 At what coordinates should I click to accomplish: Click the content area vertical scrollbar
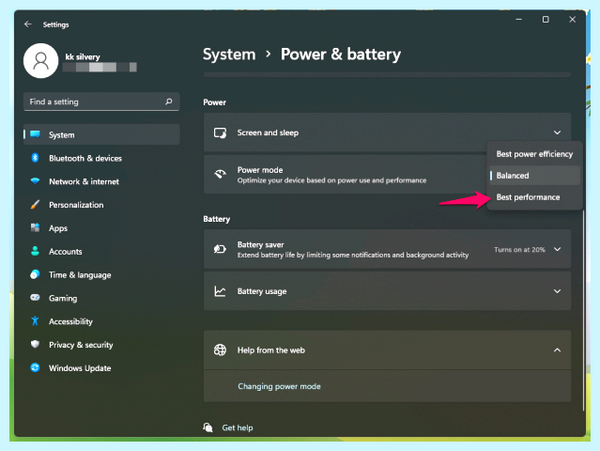(583, 310)
